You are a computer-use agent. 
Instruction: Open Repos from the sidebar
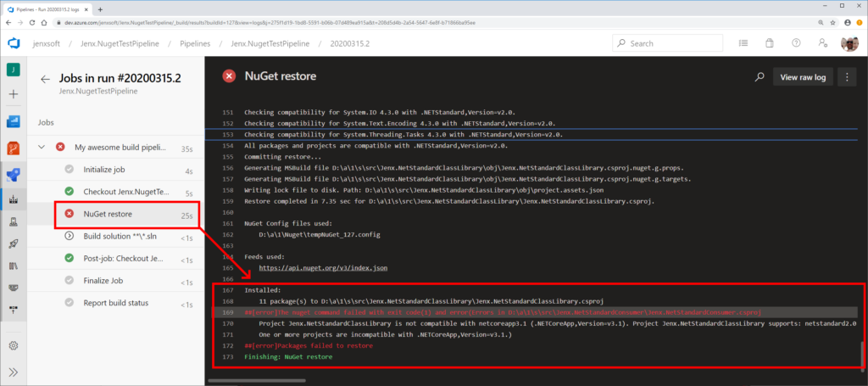click(14, 148)
